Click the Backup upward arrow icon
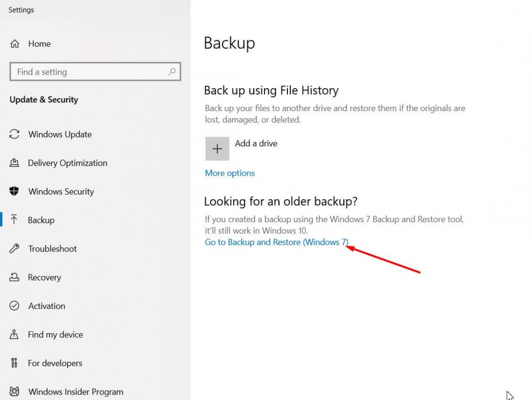Image resolution: width=532 pixels, height=400 pixels. click(14, 220)
